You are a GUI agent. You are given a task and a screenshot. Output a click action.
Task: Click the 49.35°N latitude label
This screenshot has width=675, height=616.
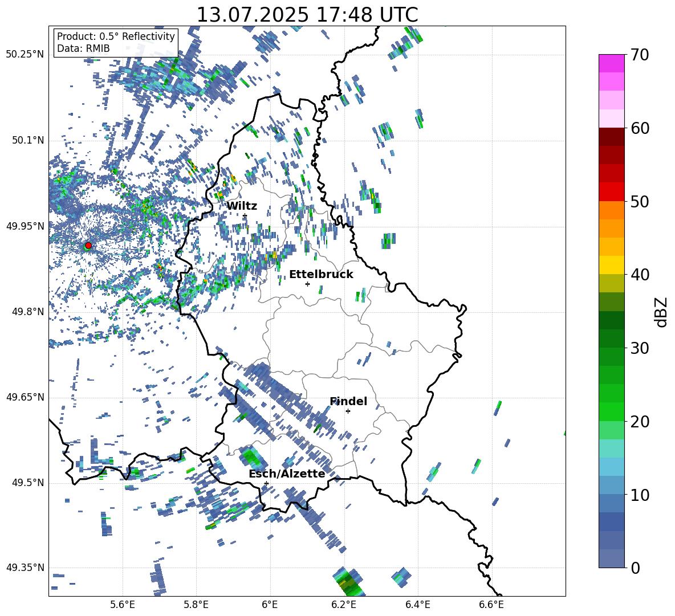[x=25, y=568]
